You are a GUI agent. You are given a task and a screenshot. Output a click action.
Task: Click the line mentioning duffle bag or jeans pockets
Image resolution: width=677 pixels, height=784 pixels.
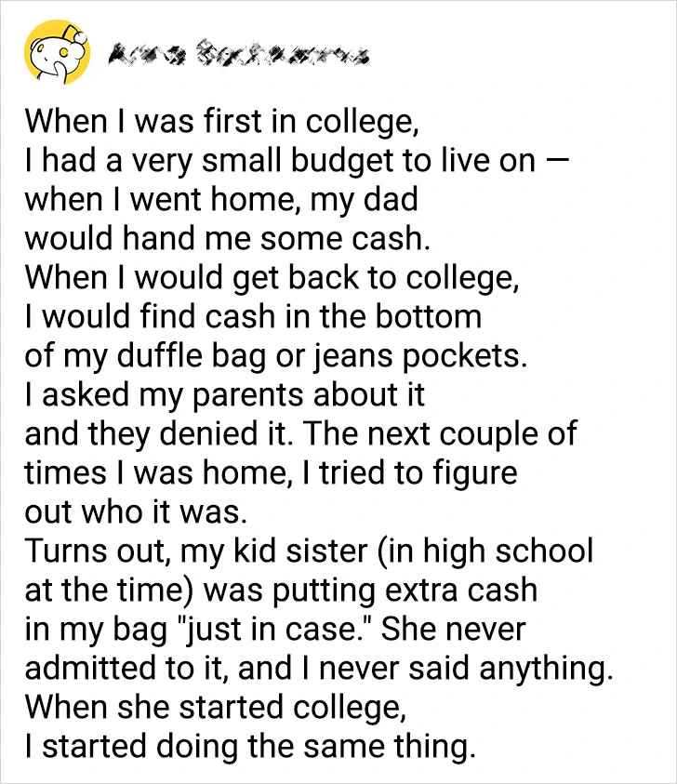276,356
